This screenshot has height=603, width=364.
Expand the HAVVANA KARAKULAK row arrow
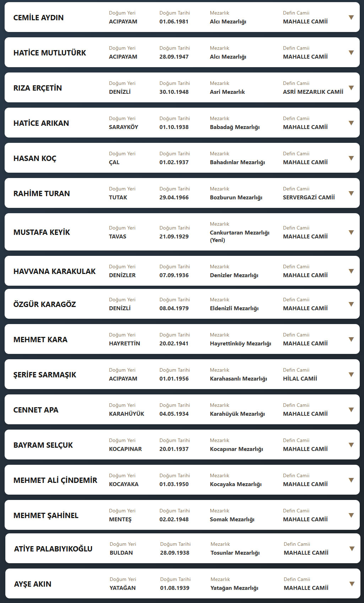(x=351, y=271)
